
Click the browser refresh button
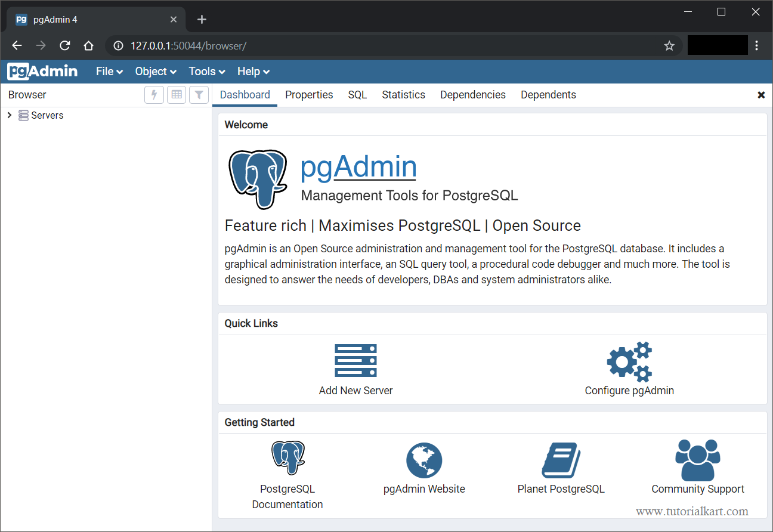click(x=64, y=45)
